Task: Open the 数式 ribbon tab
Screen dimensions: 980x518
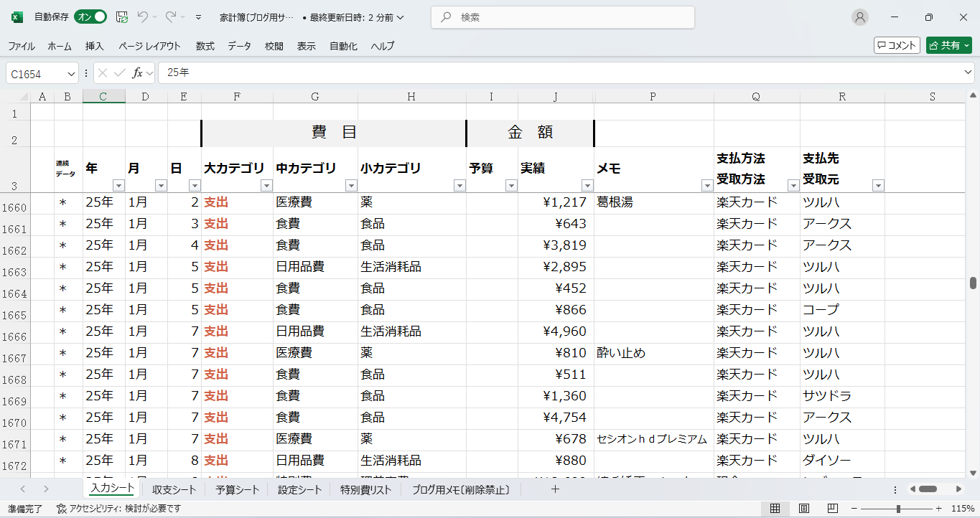Action: tap(205, 46)
